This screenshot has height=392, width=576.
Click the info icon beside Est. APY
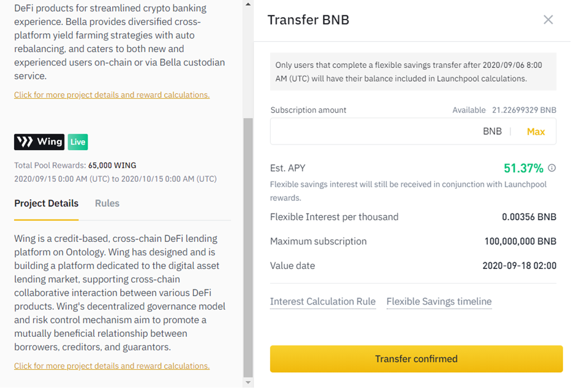click(x=552, y=168)
